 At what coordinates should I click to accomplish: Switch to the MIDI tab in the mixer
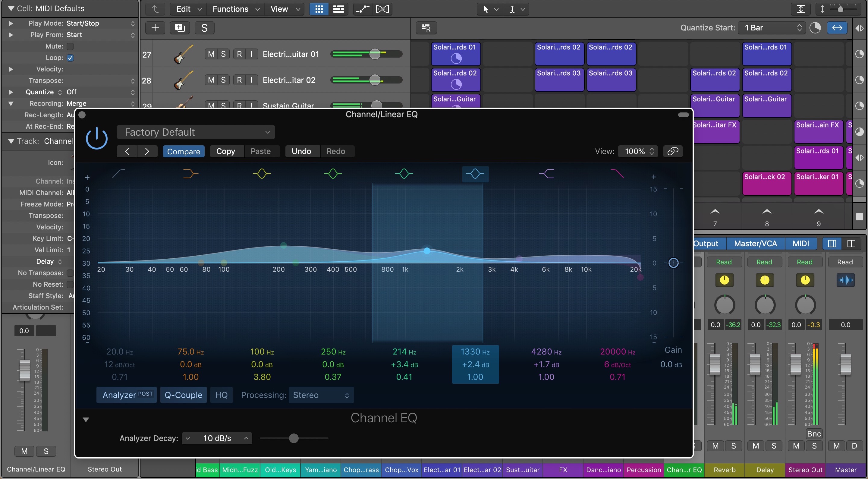coord(801,243)
